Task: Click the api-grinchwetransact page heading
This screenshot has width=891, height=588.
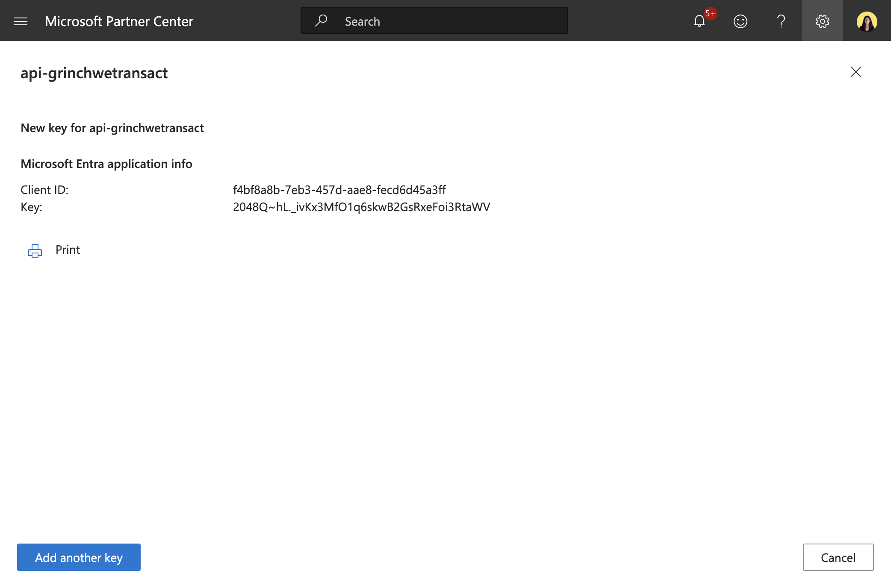Action: tap(94, 73)
